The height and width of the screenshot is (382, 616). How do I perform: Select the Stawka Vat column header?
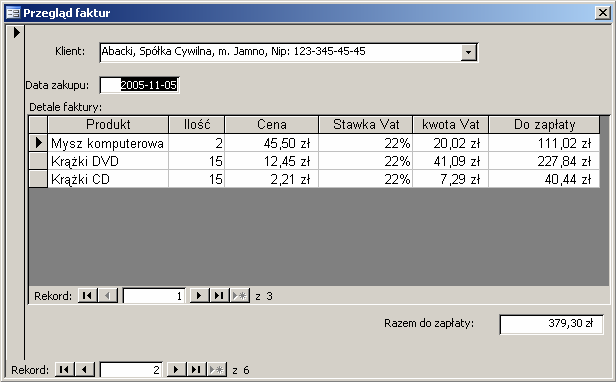coord(366,125)
